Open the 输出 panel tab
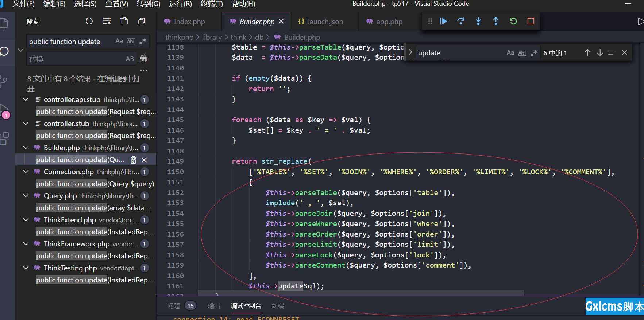644x320 pixels. [x=214, y=306]
